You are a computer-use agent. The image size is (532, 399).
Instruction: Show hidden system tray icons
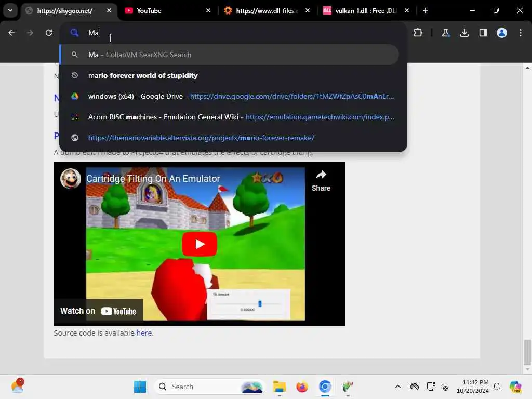pos(398,387)
